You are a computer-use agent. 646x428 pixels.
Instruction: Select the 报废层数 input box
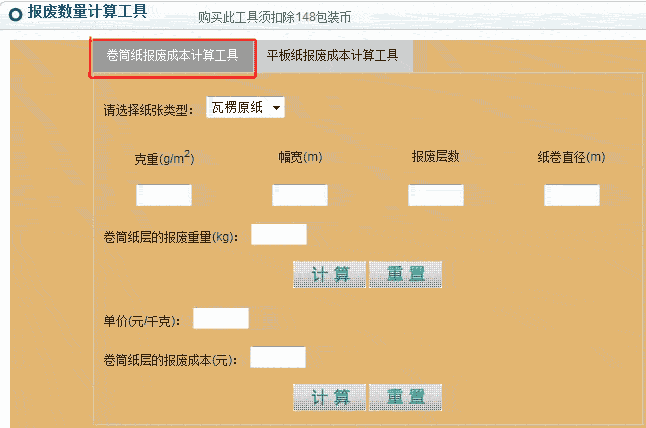pyautogui.click(x=436, y=195)
